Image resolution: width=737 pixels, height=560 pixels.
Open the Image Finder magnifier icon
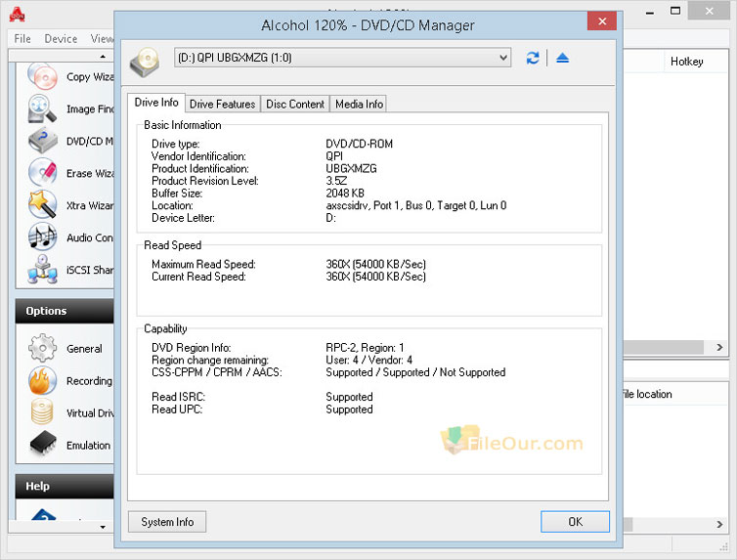(x=42, y=108)
